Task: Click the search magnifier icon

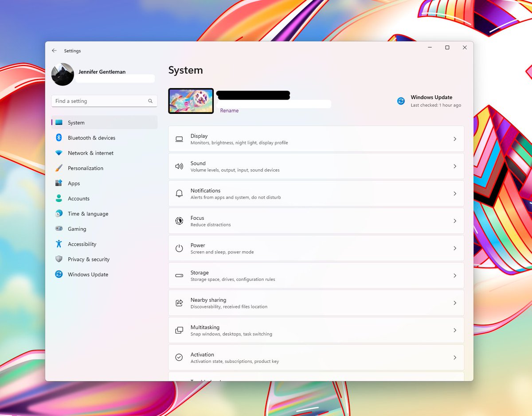Action: click(150, 101)
